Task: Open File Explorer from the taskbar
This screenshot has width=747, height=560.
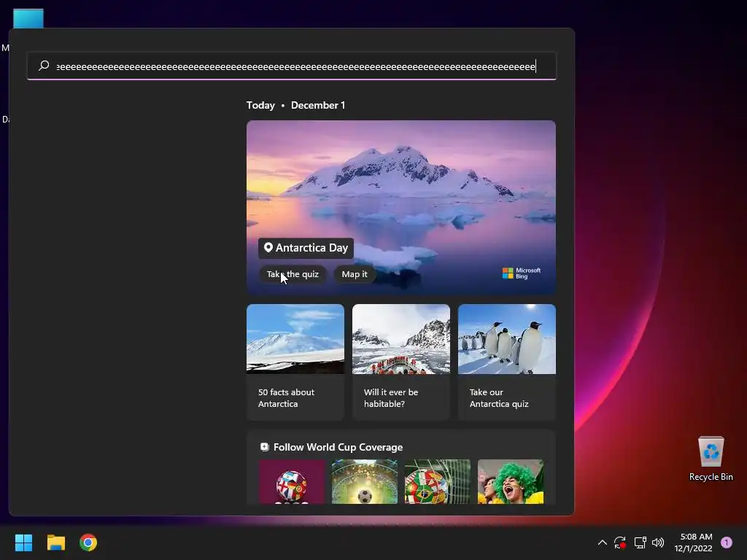Action: (x=55, y=542)
